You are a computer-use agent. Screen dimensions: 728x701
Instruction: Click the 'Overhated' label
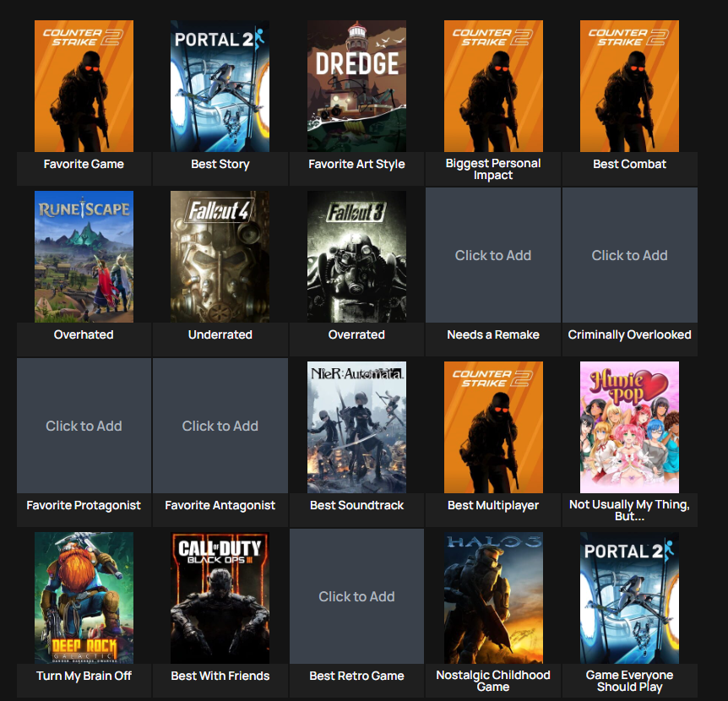84,334
